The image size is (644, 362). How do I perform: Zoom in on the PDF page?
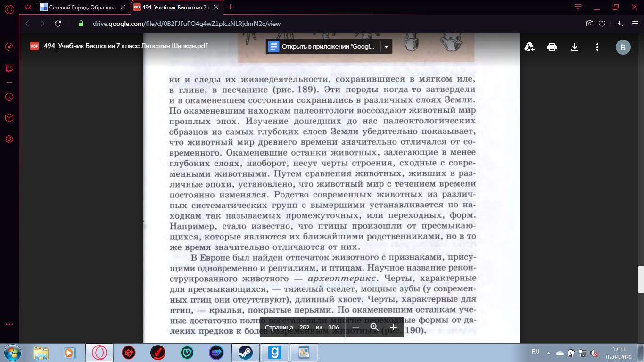(x=393, y=327)
